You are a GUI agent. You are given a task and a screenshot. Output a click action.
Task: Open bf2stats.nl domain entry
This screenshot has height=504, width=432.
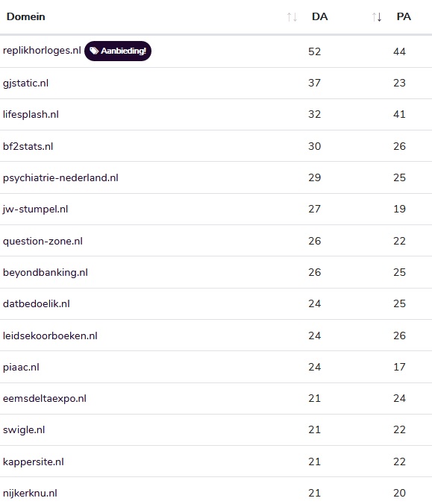click(28, 146)
